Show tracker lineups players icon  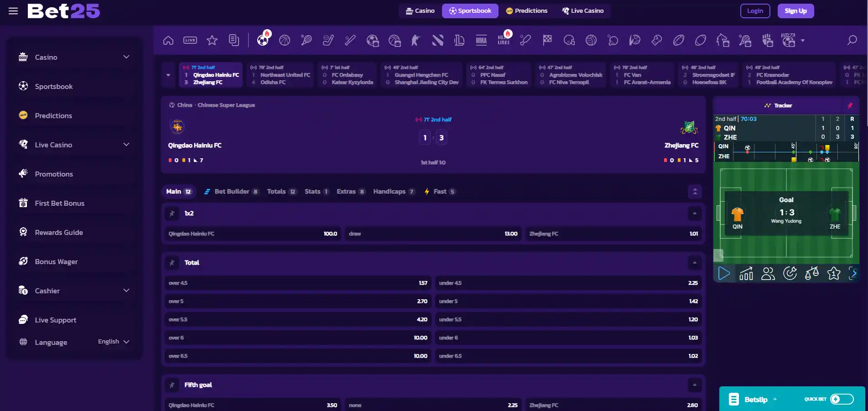pos(768,273)
